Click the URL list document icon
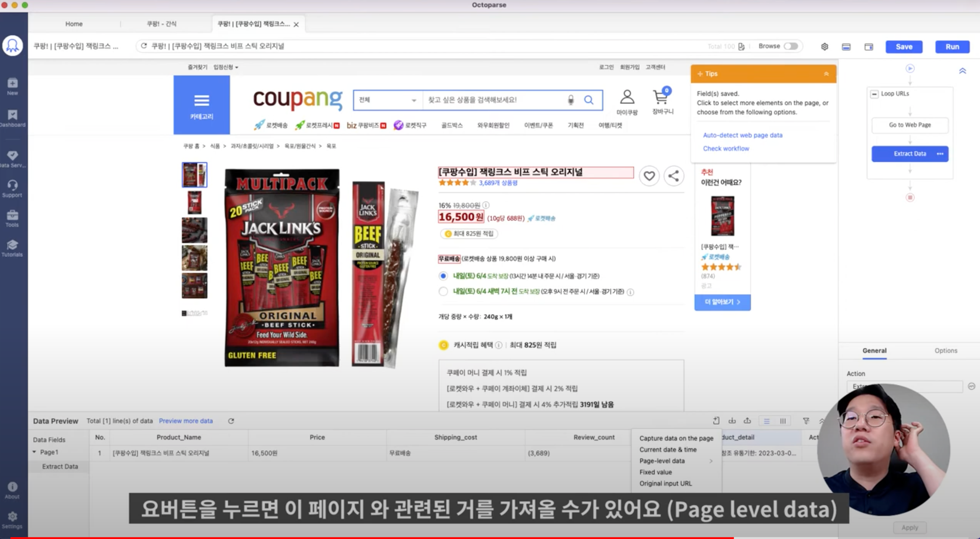980x539 pixels. point(741,46)
